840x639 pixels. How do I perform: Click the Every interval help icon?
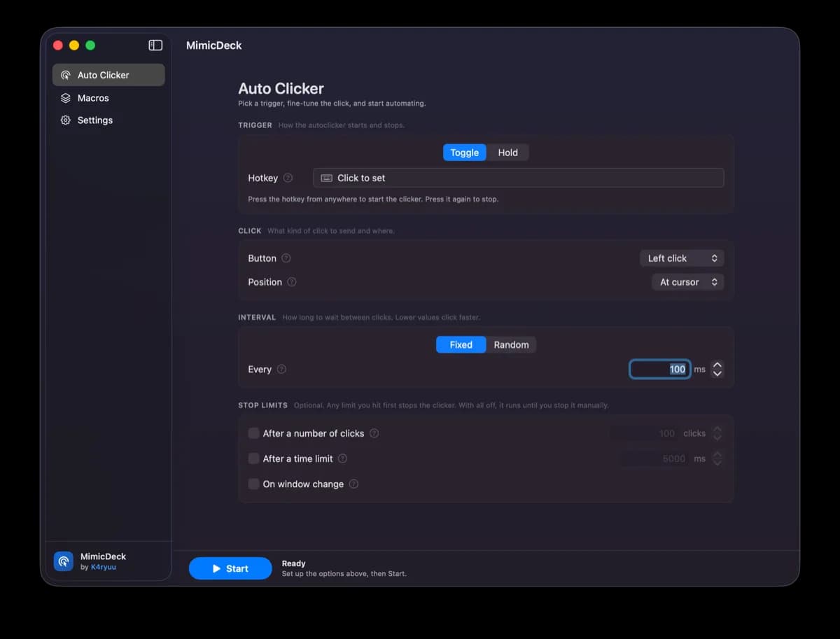click(281, 370)
